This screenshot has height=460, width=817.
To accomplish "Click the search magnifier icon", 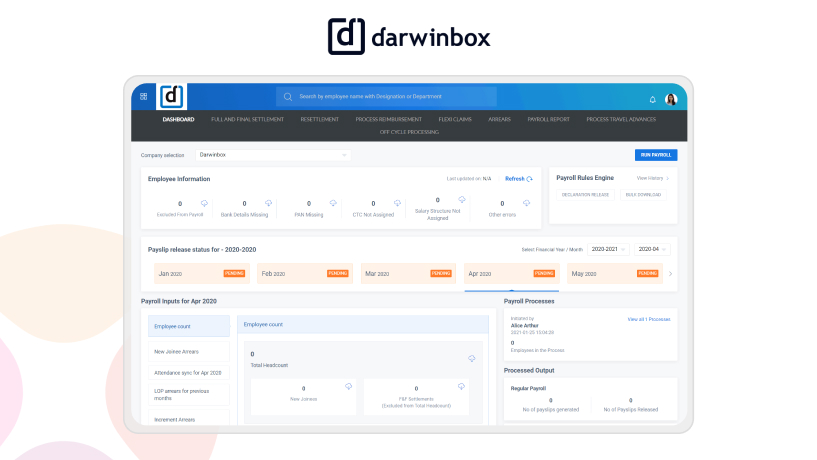I will (x=288, y=97).
